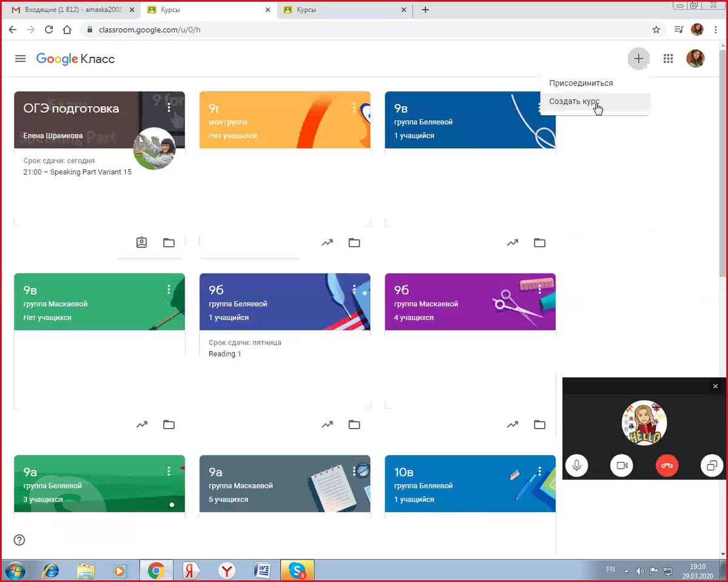Open gradebook icon for 9в группа Беляевой

point(513,242)
